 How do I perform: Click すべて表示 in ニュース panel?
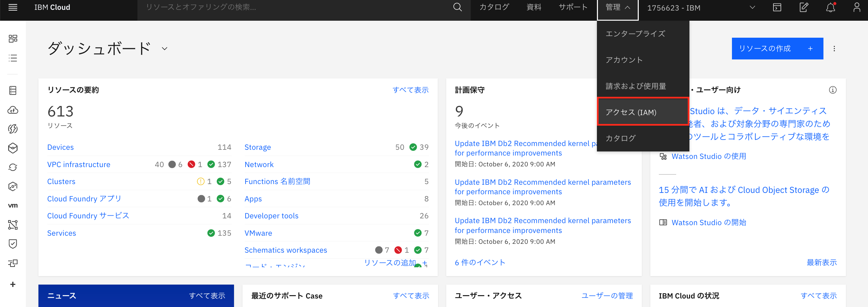[207, 296]
